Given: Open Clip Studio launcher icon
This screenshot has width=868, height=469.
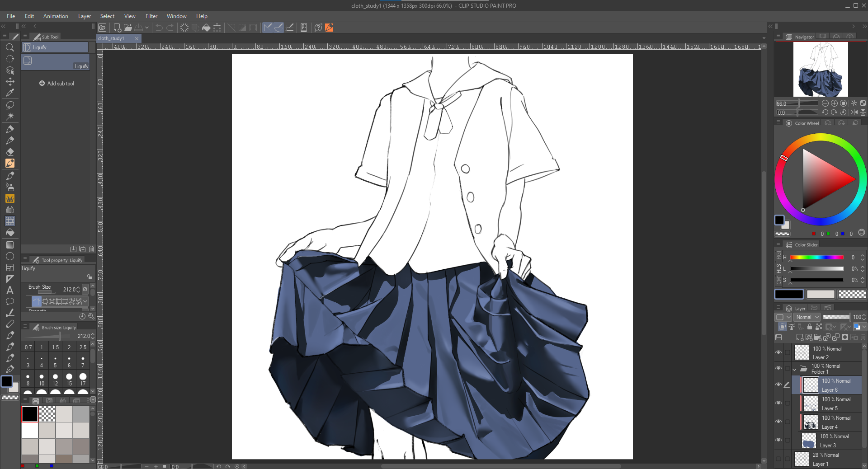Looking at the screenshot, I should point(103,28).
